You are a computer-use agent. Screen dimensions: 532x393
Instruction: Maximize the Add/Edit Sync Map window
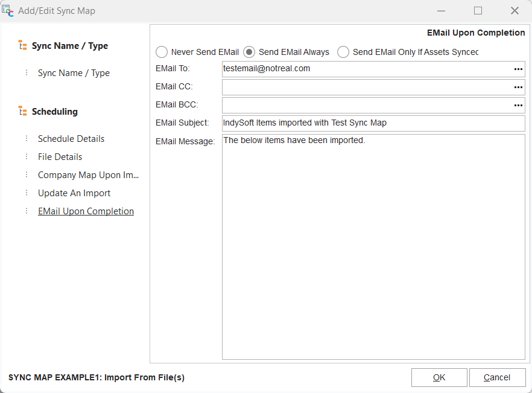478,11
